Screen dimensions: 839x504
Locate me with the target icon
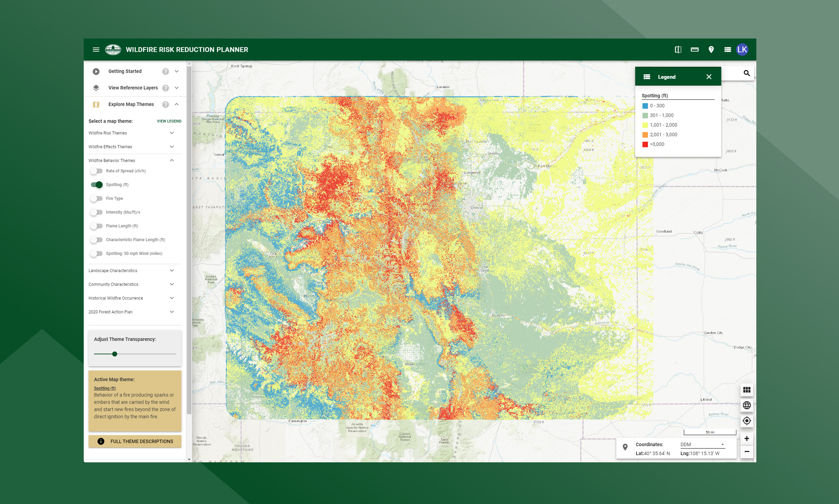click(x=747, y=421)
